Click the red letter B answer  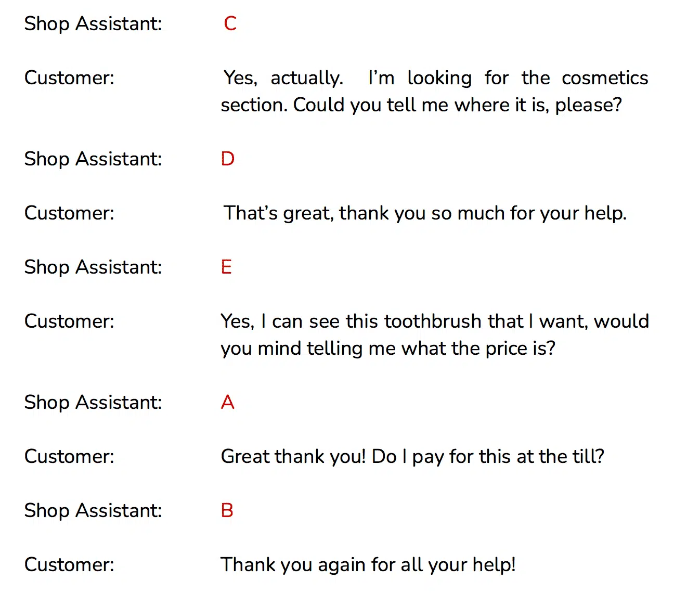coord(227,510)
